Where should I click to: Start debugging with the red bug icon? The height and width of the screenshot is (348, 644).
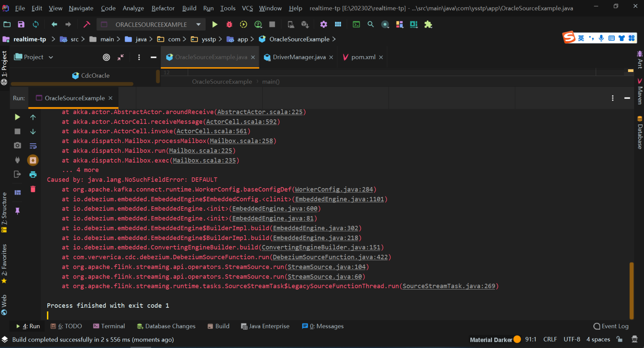[x=229, y=24]
